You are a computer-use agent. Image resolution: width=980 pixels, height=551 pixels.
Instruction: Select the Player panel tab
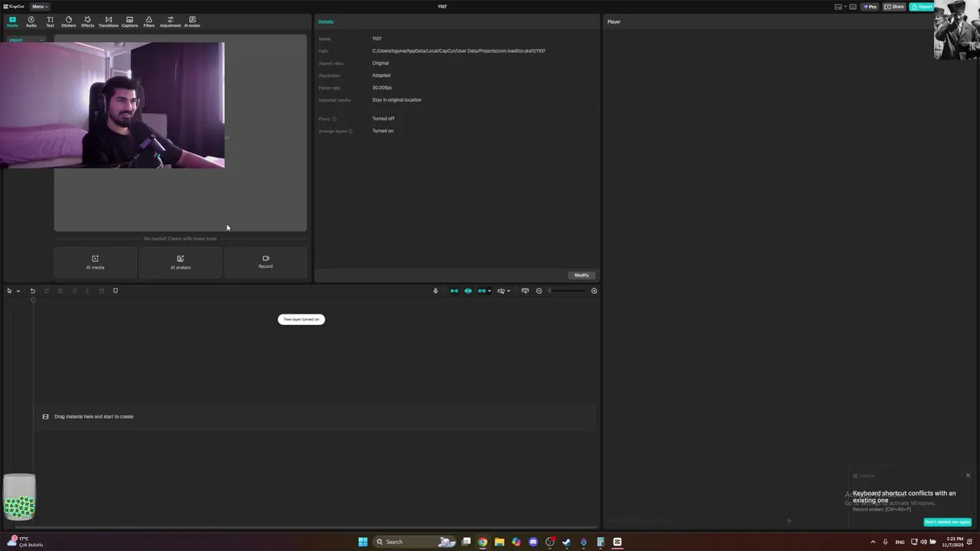[614, 21]
